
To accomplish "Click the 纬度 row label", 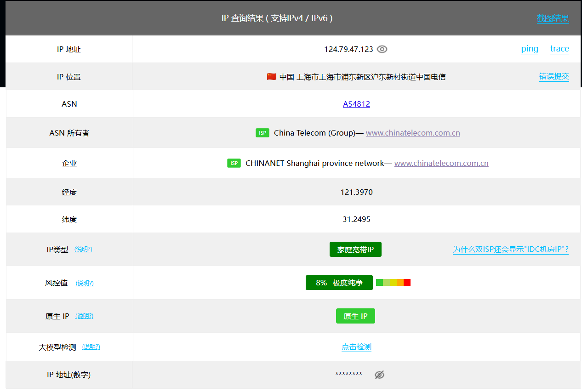I will click(69, 219).
